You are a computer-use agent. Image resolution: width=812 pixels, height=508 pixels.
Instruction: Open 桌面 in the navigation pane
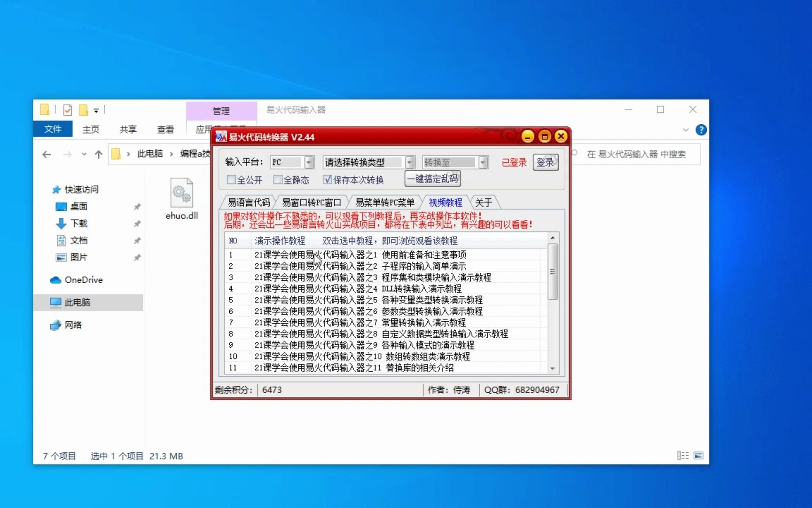pos(78,206)
